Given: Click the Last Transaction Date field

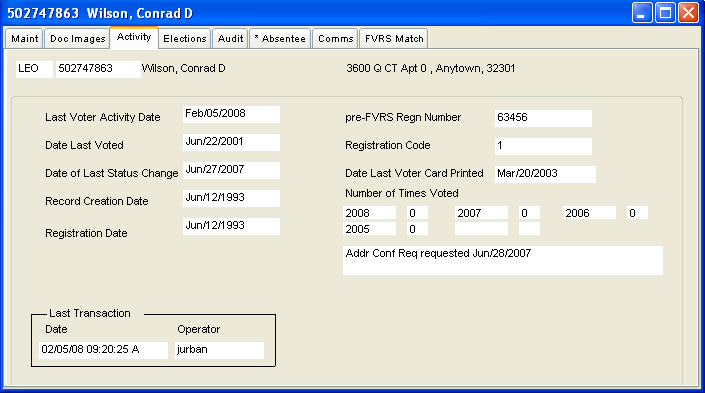Looking at the screenshot, I should click(x=103, y=350).
